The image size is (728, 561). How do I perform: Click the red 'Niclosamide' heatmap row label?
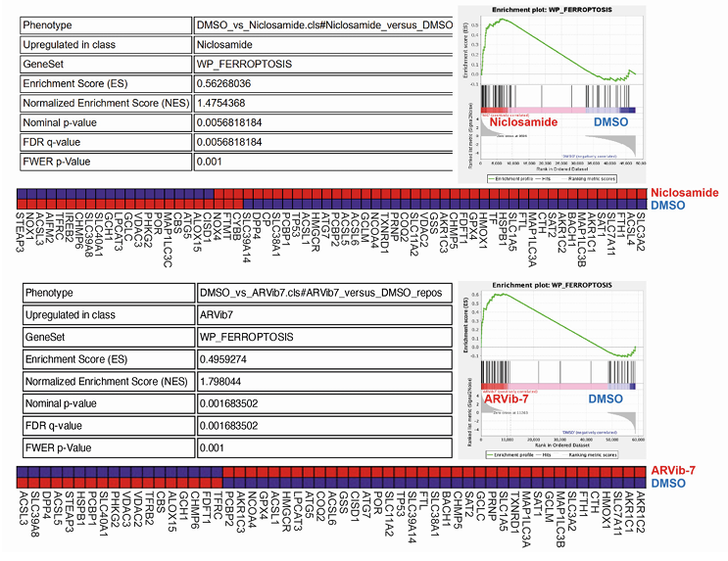(684, 193)
